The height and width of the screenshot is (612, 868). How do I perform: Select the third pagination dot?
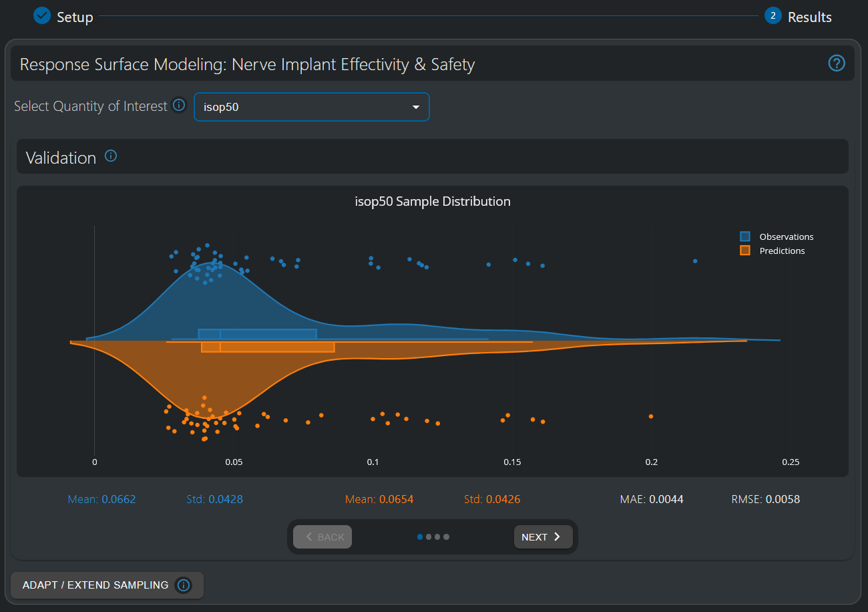coord(438,537)
